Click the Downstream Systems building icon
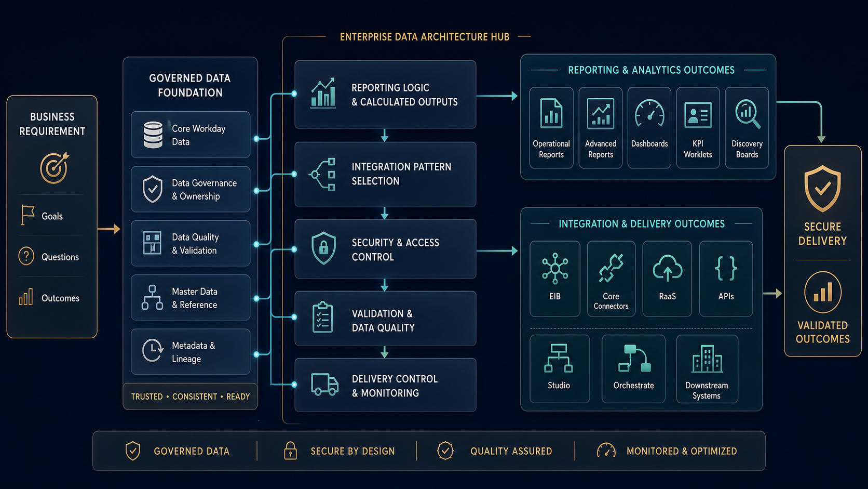Image resolution: width=868 pixels, height=489 pixels. point(707,359)
